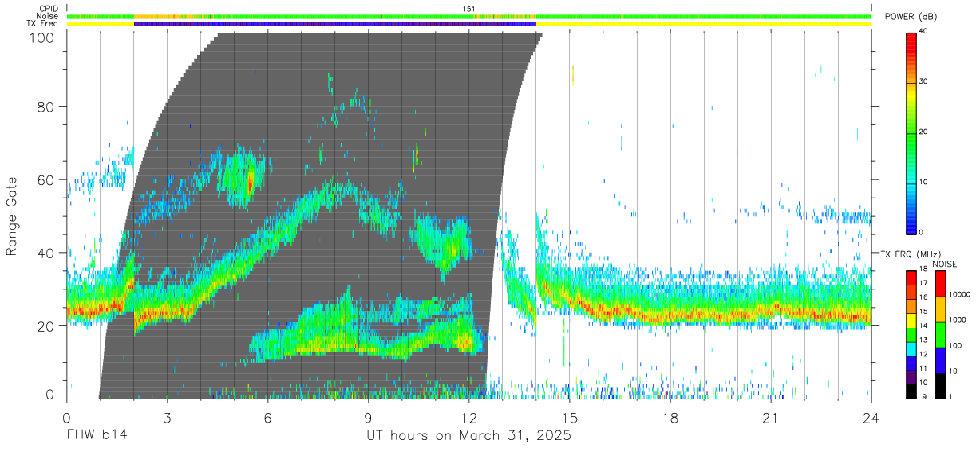Click the 'FHW b14' radar beam label
This screenshot has height=452, width=980.
coord(97,436)
